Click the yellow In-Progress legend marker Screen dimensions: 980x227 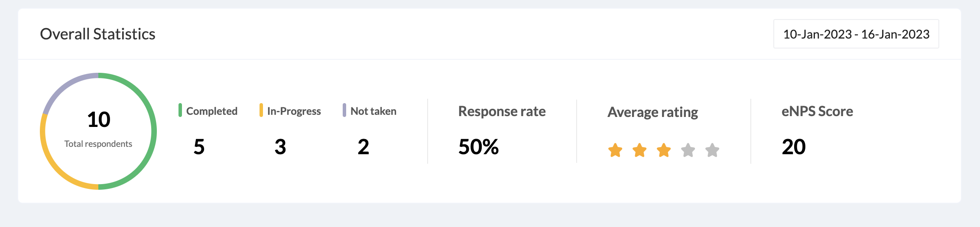point(261,110)
